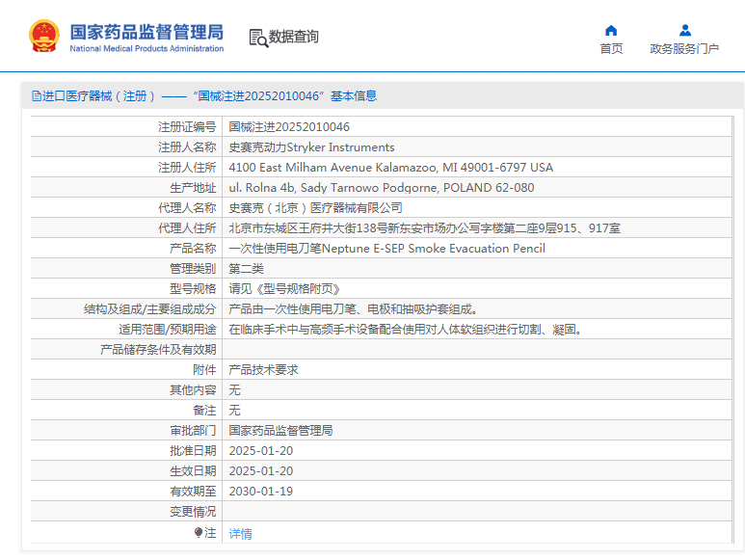
Task: Click the 备注 label
Action: [204, 411]
